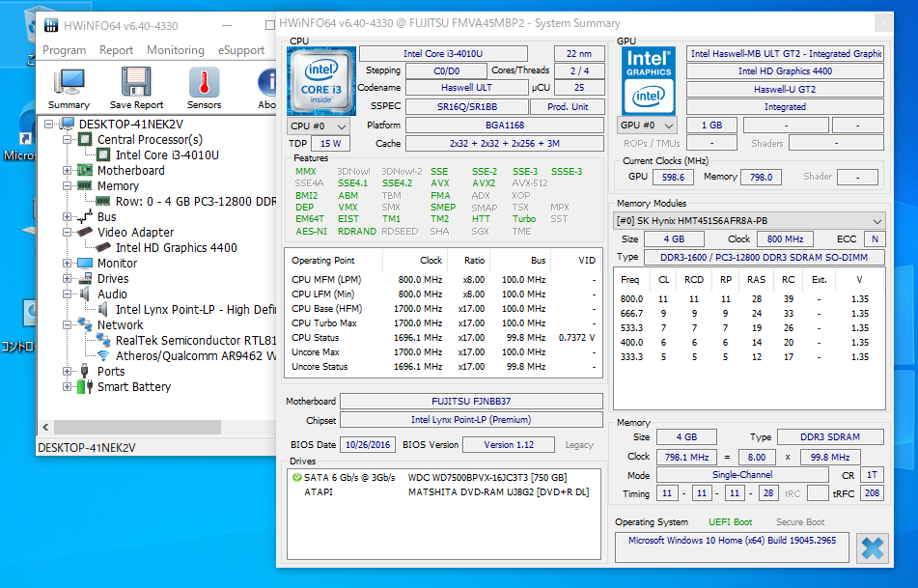Expand the Ports tree node
Screen dimensions: 918x588
tap(67, 371)
